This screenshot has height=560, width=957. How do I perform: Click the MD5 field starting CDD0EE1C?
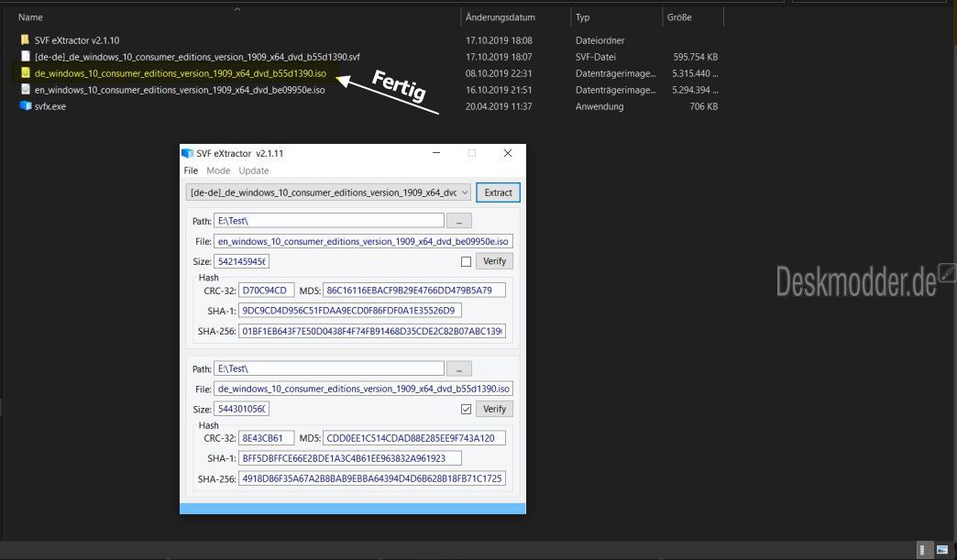(414, 438)
